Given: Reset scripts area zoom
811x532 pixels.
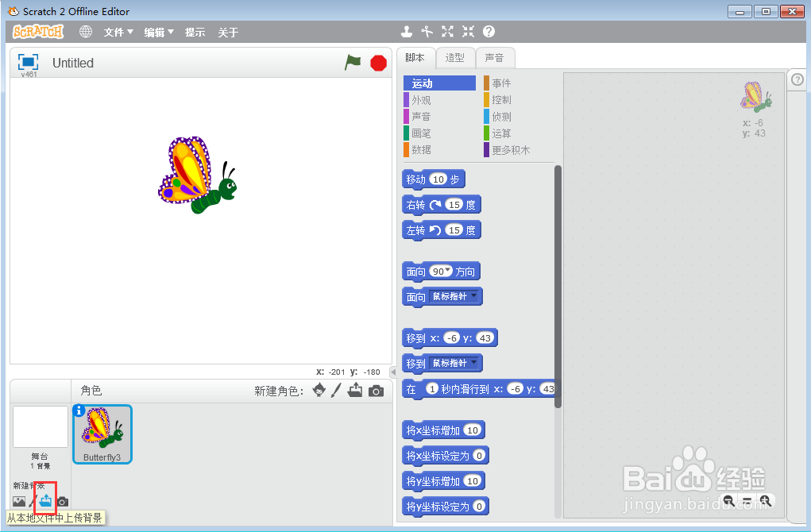Looking at the screenshot, I should point(747,500).
